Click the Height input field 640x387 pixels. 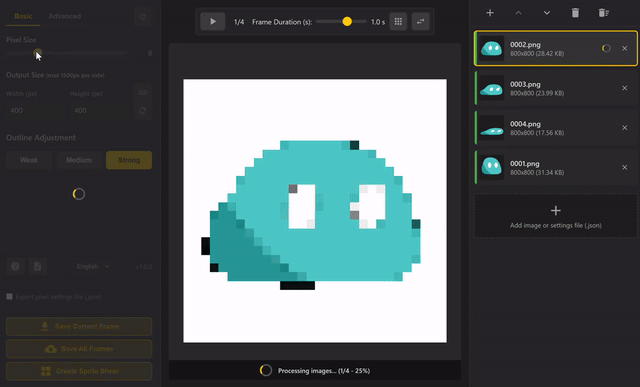(99, 110)
